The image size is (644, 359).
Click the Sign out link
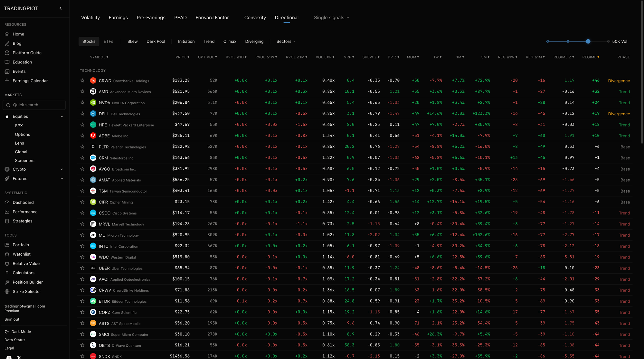coord(12,319)
